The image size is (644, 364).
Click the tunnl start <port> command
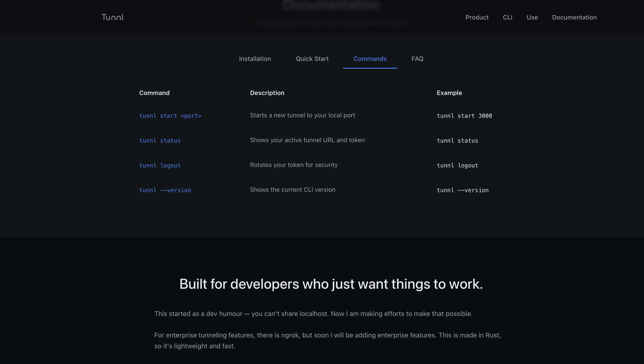pos(170,116)
